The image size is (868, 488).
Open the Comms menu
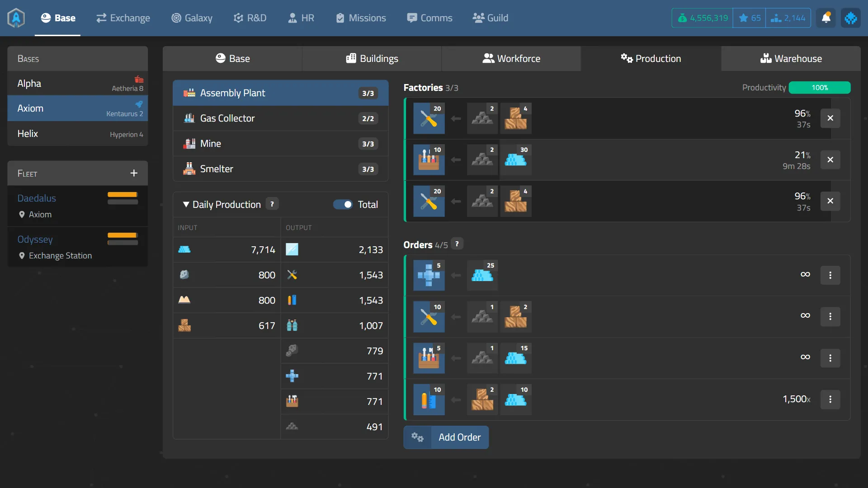429,18
